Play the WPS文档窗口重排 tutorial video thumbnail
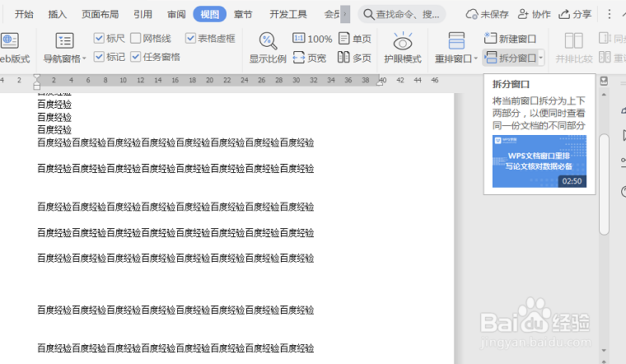The height and width of the screenshot is (364, 626). pos(539,161)
